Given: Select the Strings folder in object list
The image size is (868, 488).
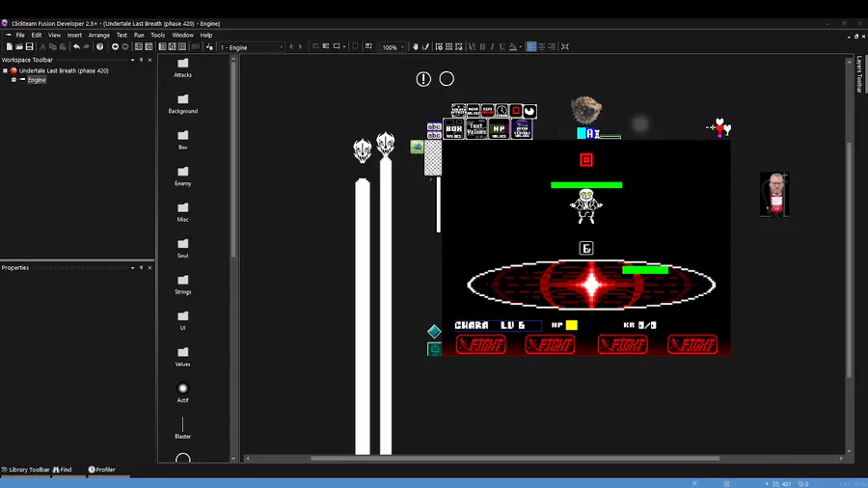Looking at the screenshot, I should [182, 285].
